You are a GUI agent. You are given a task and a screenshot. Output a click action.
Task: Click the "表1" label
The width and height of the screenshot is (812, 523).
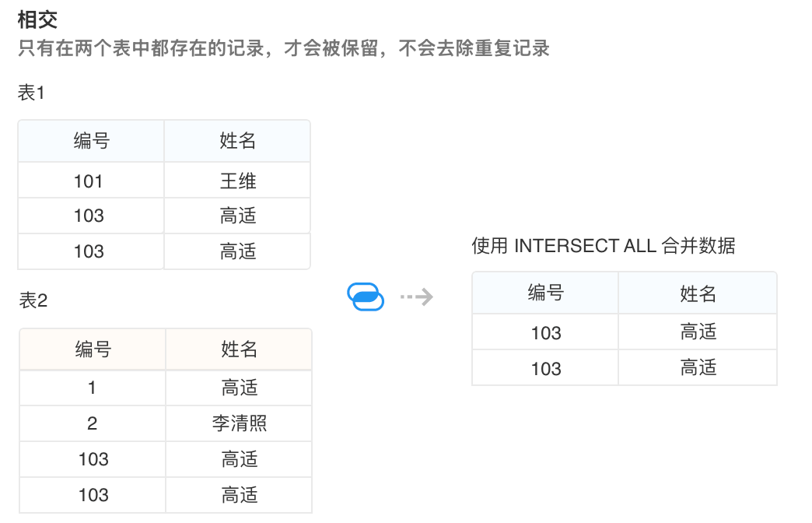pyautogui.click(x=32, y=93)
